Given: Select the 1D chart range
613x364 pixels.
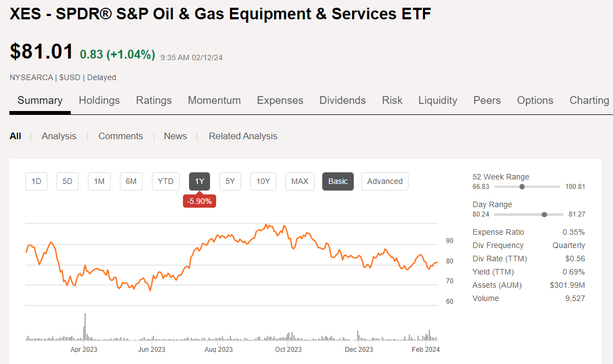Looking at the screenshot, I should 36,181.
